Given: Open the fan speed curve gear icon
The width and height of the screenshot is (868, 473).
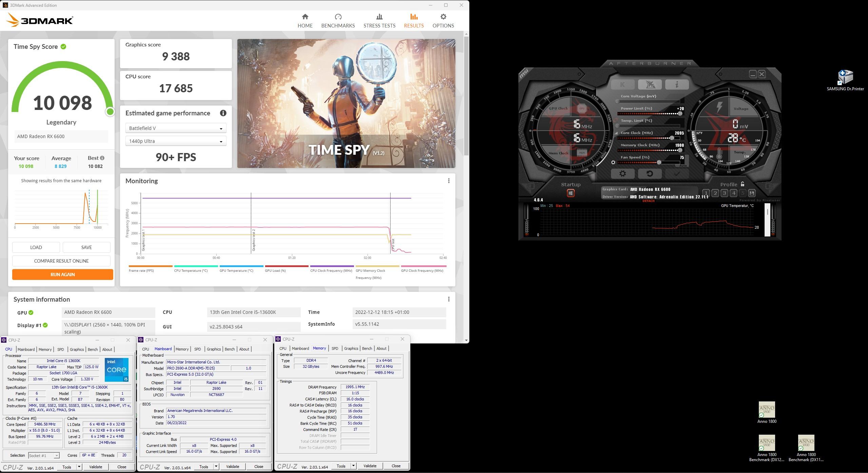Looking at the screenshot, I should 613,163.
